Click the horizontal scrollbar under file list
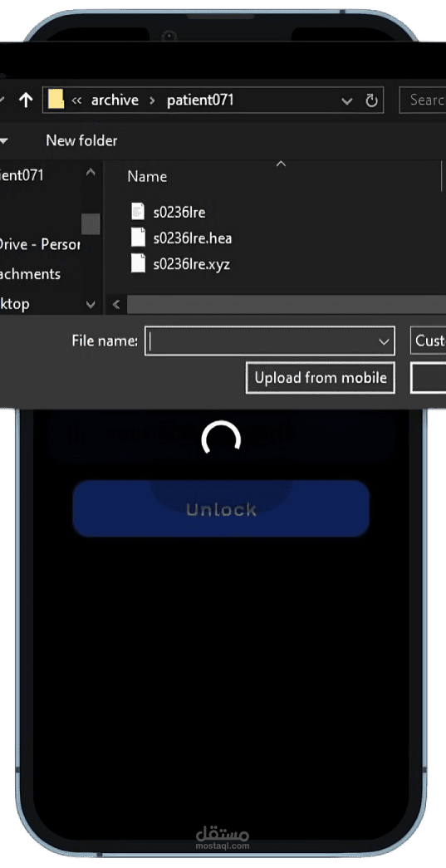 pos(286,305)
